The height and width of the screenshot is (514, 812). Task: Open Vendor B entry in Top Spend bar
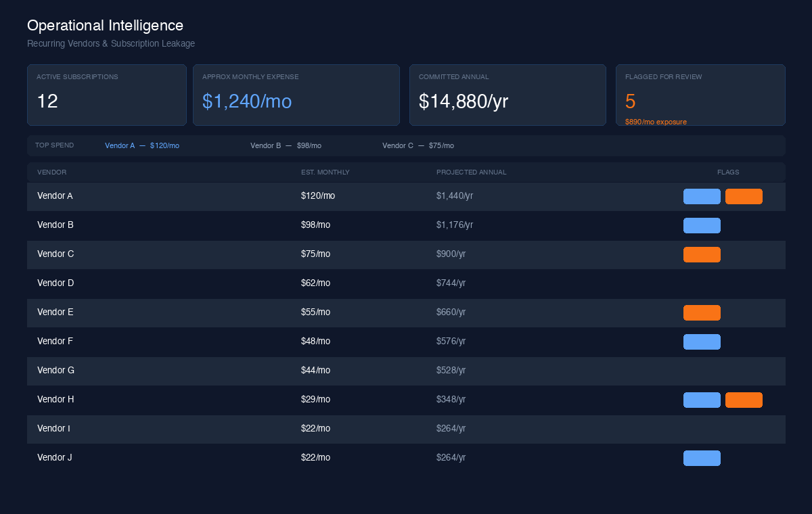point(286,145)
